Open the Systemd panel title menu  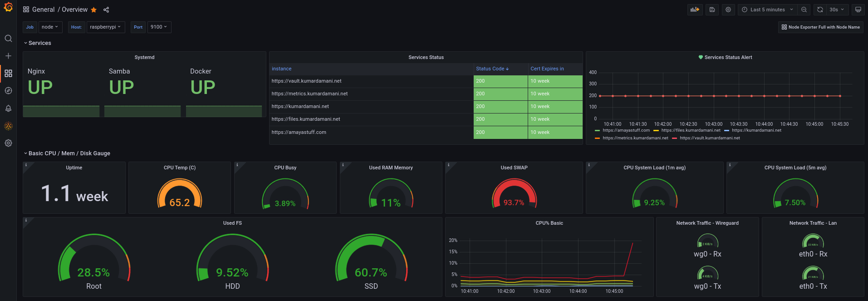point(145,57)
